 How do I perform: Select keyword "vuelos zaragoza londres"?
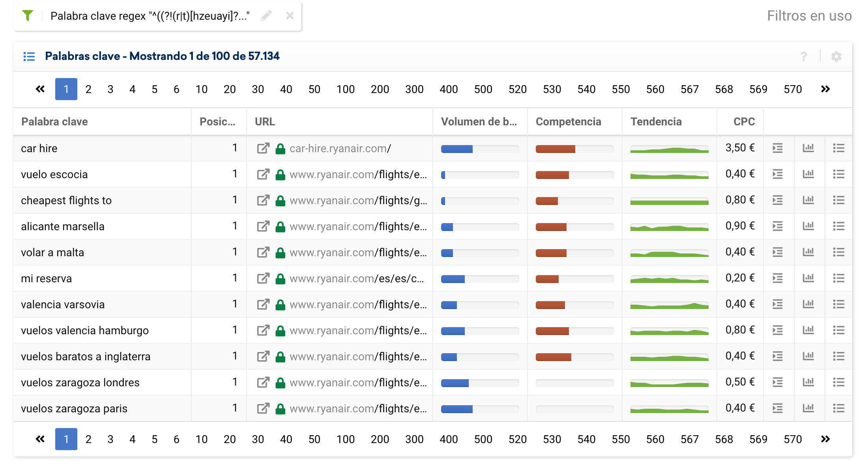click(x=80, y=383)
